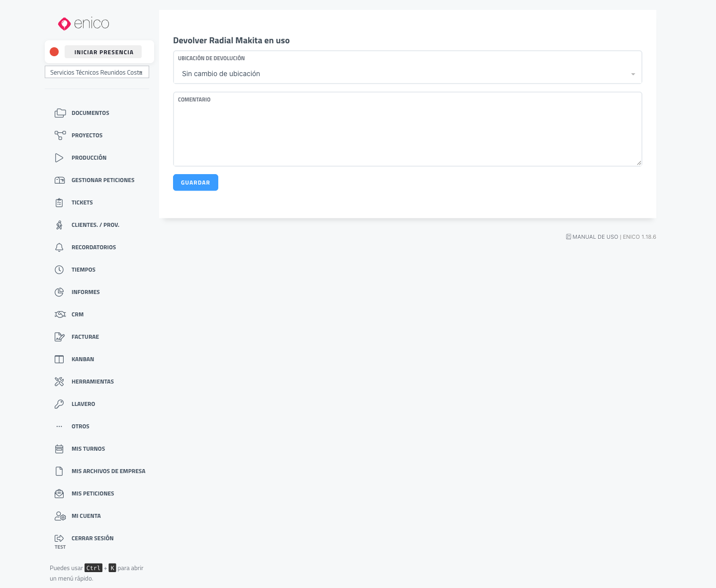Click the Ubicación de devolución label
This screenshot has width=716, height=588.
point(211,58)
